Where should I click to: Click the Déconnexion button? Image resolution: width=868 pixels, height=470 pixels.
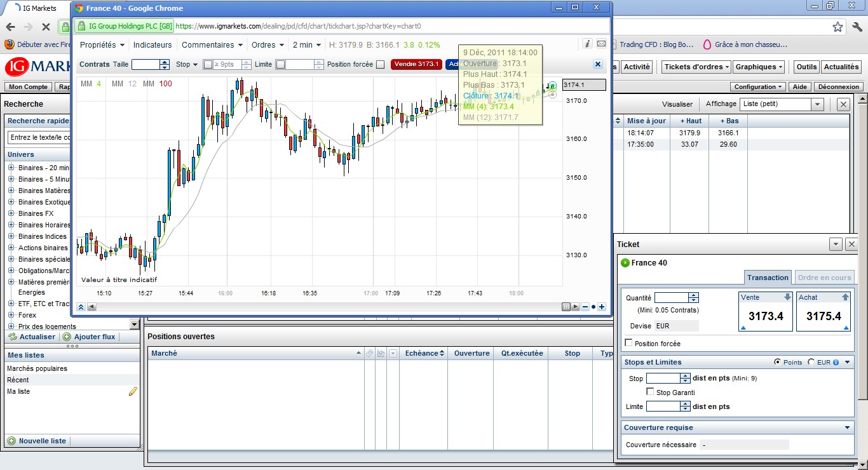coord(839,87)
